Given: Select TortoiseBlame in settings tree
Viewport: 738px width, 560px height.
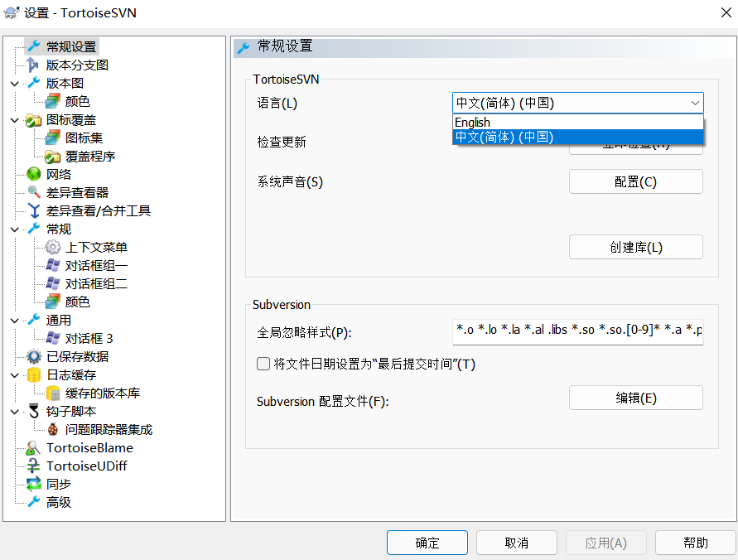Looking at the screenshot, I should (x=89, y=447).
